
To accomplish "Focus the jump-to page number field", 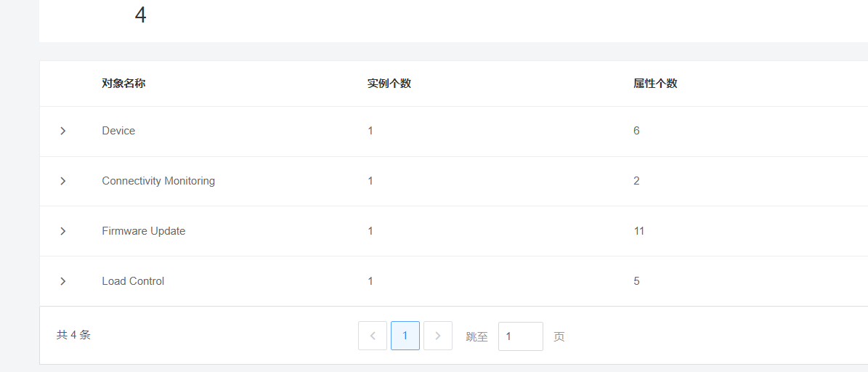I will point(520,336).
